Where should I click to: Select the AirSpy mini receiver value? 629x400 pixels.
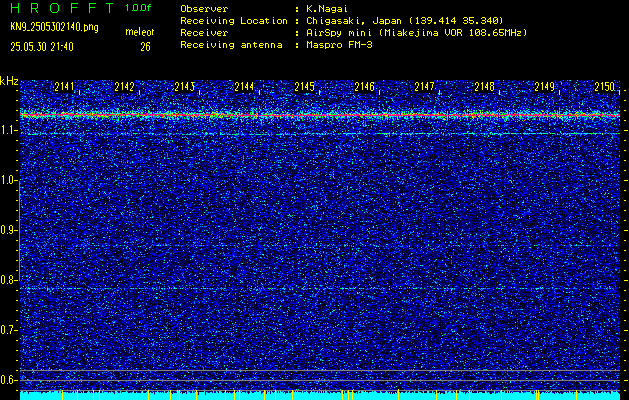tap(417, 32)
